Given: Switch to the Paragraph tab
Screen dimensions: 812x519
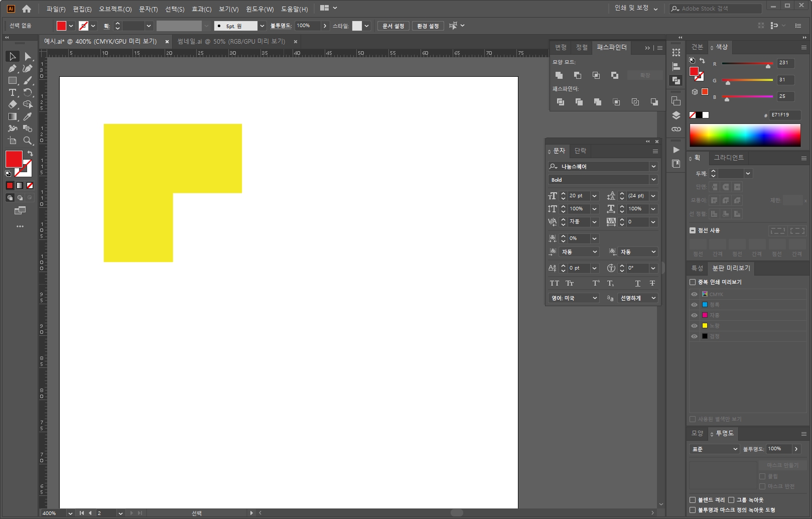Looking at the screenshot, I should 581,151.
